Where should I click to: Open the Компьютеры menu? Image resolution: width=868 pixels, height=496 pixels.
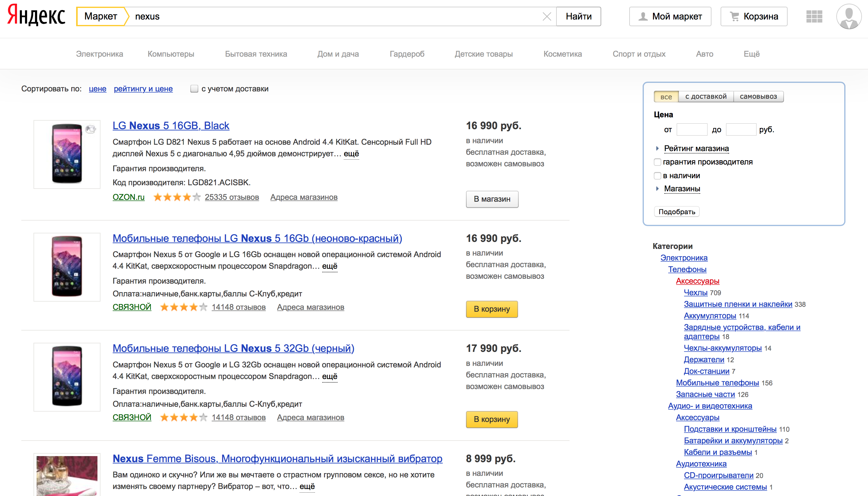click(171, 54)
